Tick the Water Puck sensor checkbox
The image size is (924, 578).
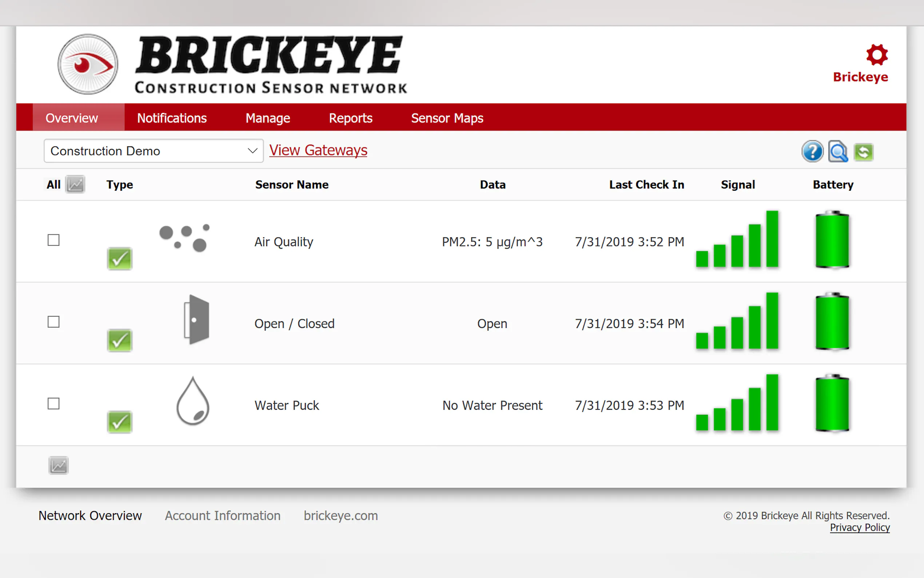click(x=53, y=404)
